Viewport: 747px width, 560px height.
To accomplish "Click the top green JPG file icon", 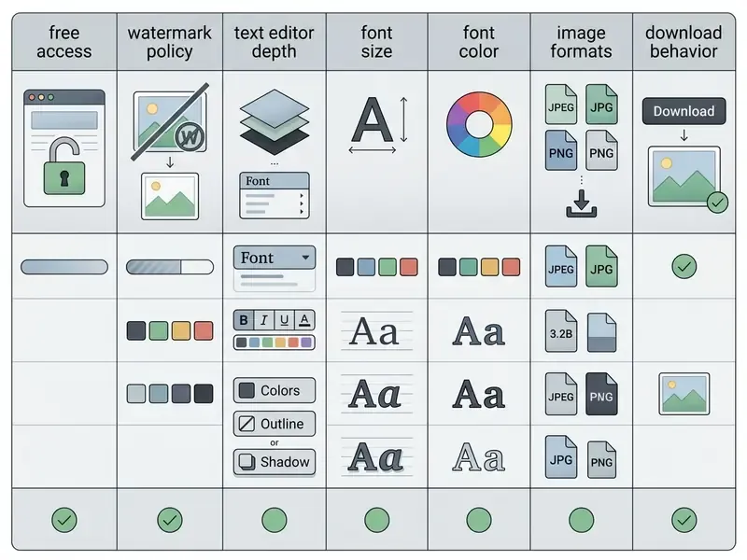I will point(601,105).
